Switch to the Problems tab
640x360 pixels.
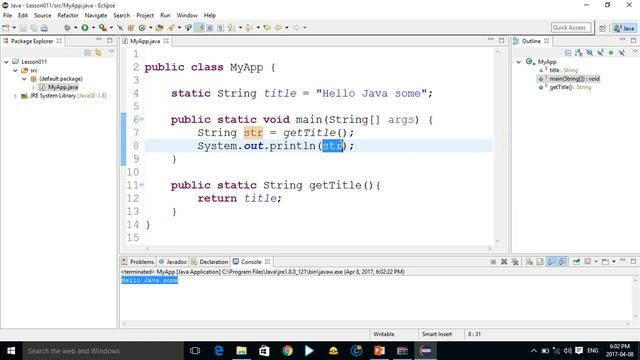pyautogui.click(x=138, y=262)
